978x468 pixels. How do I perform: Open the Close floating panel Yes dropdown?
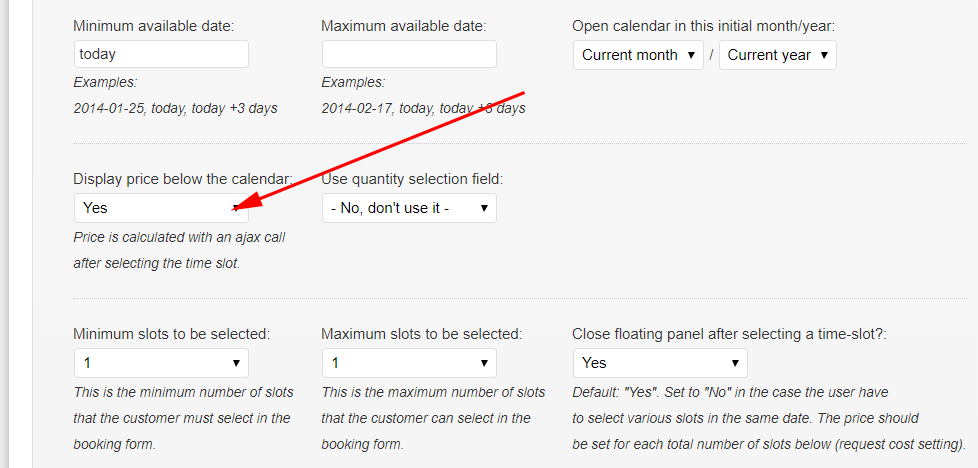pyautogui.click(x=659, y=363)
